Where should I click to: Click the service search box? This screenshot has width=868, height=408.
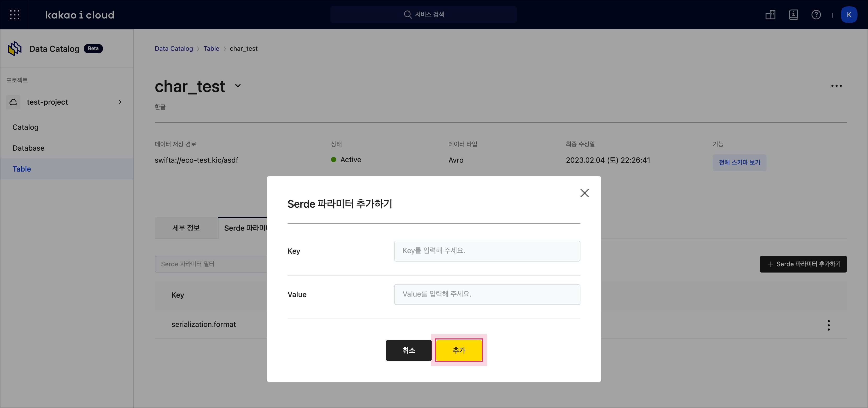click(x=423, y=14)
